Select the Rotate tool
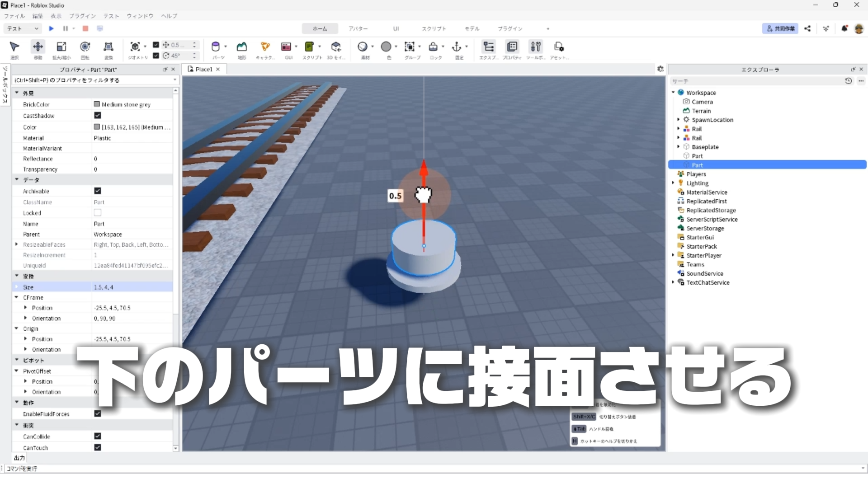The height and width of the screenshot is (488, 868). pos(85,47)
